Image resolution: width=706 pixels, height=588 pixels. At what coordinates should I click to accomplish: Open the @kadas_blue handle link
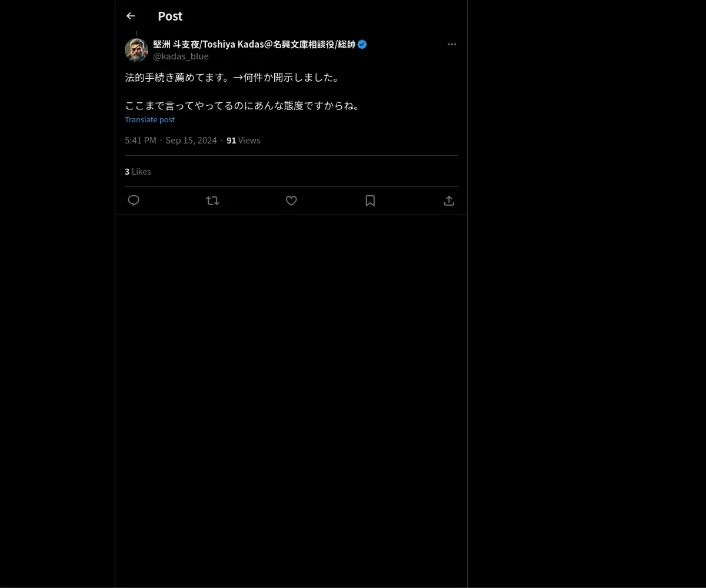click(181, 56)
